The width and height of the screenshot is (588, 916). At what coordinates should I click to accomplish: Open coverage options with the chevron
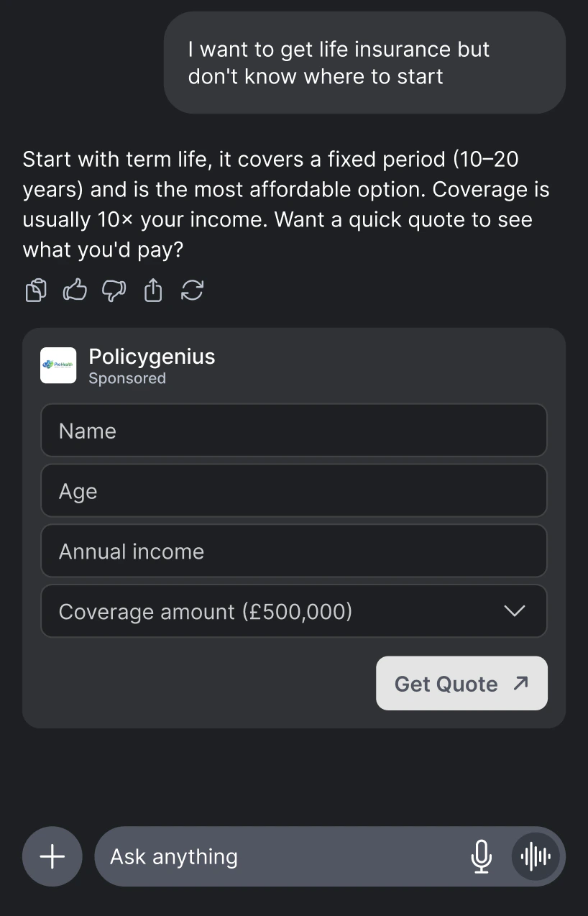click(x=515, y=611)
